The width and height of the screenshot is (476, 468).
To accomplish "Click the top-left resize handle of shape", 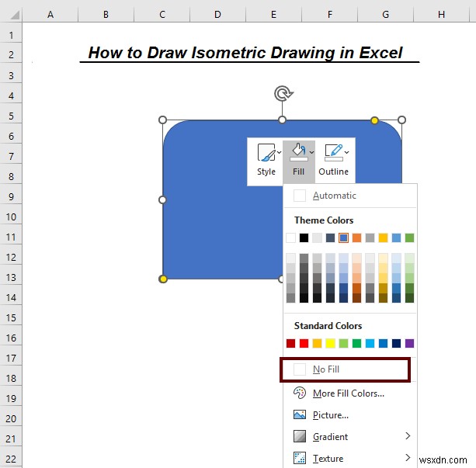I will coord(163,120).
